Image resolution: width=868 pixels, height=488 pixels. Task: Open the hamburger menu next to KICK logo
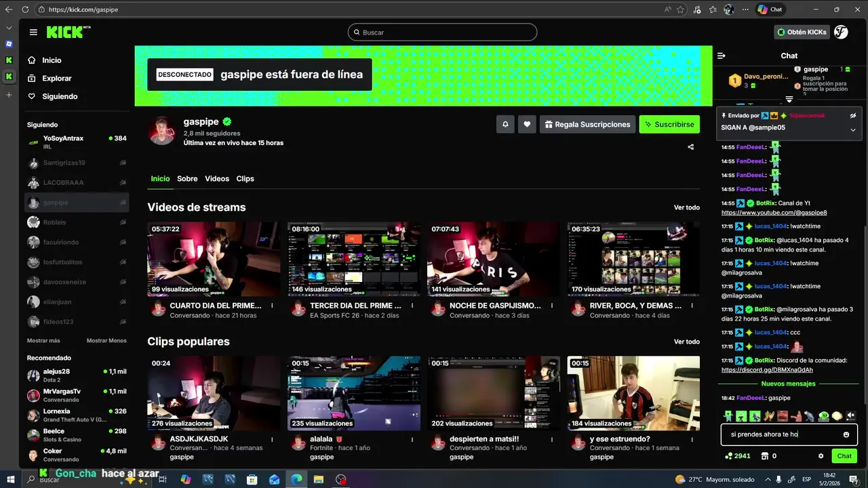coord(33,33)
